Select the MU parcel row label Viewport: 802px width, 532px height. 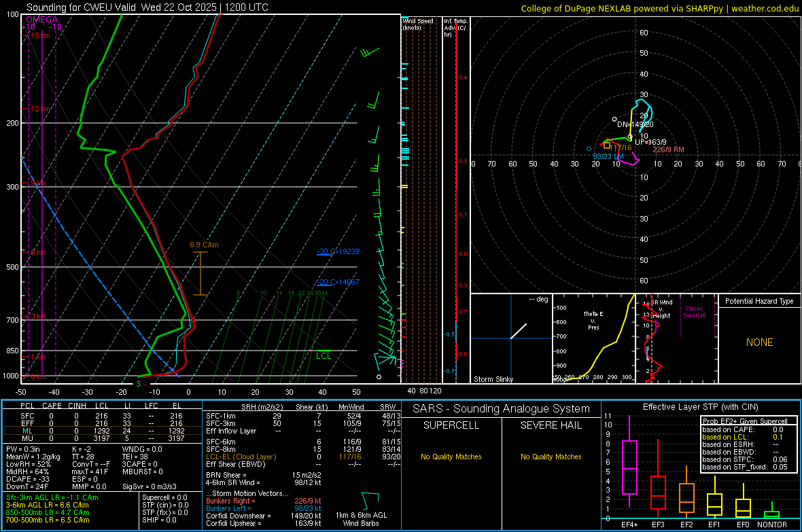click(x=27, y=438)
